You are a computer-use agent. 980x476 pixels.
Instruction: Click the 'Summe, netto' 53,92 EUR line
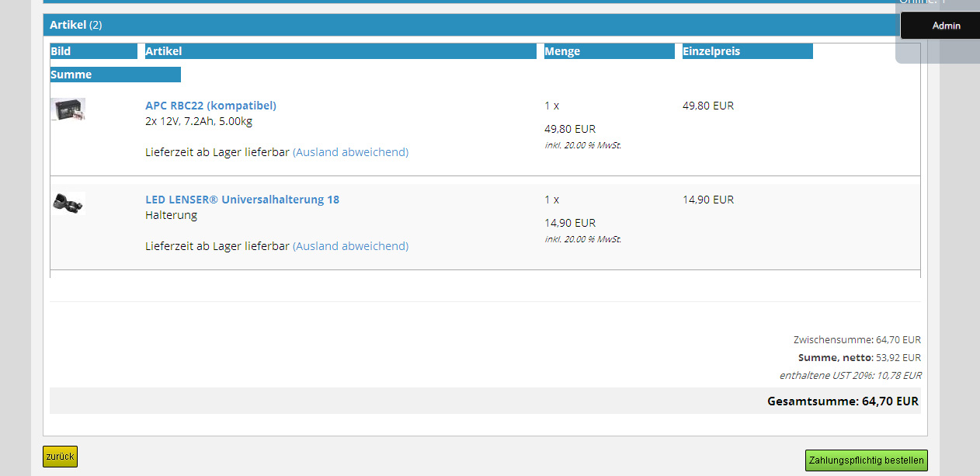click(x=859, y=358)
